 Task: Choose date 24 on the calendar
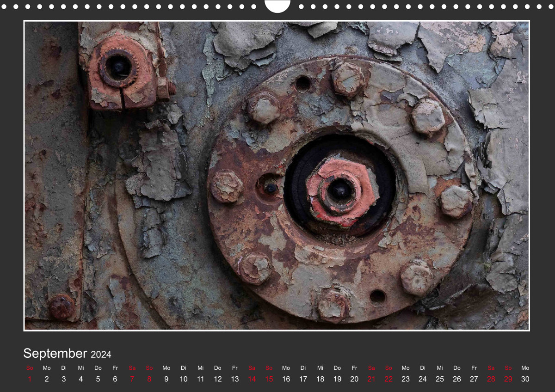(x=423, y=379)
